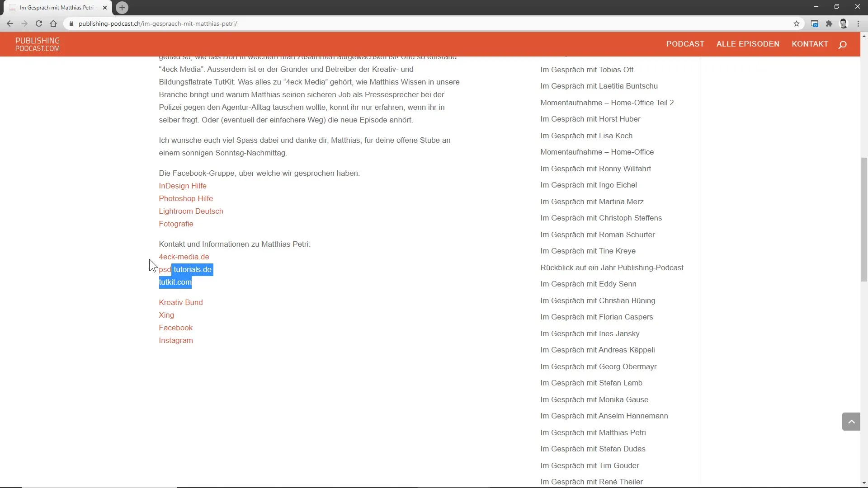Open the KONTAKT menu item

[810, 44]
